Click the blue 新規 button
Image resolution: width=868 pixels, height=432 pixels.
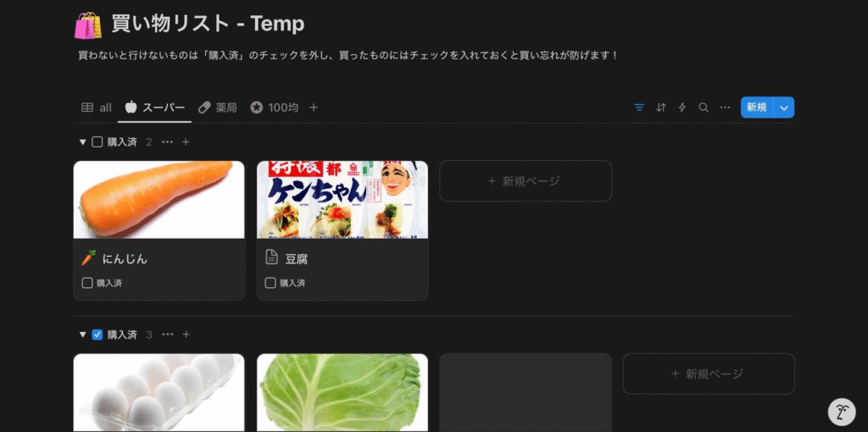click(757, 108)
